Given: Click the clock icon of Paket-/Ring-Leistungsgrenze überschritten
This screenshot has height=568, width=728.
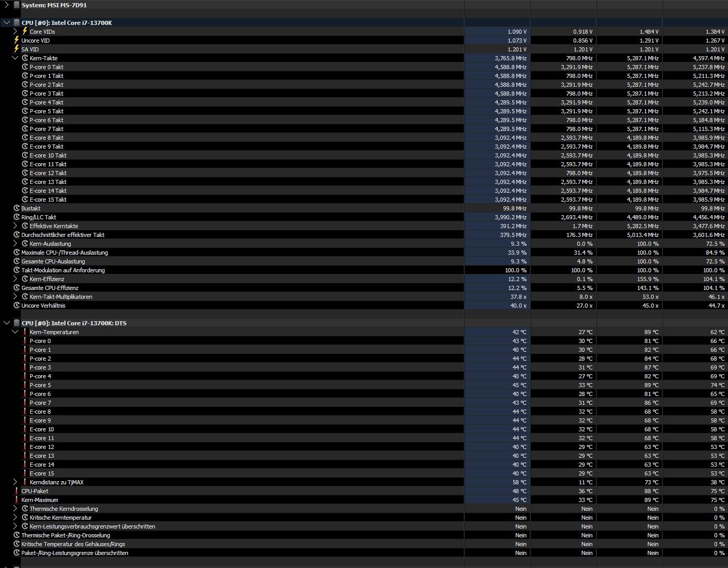Looking at the screenshot, I should point(17,553).
